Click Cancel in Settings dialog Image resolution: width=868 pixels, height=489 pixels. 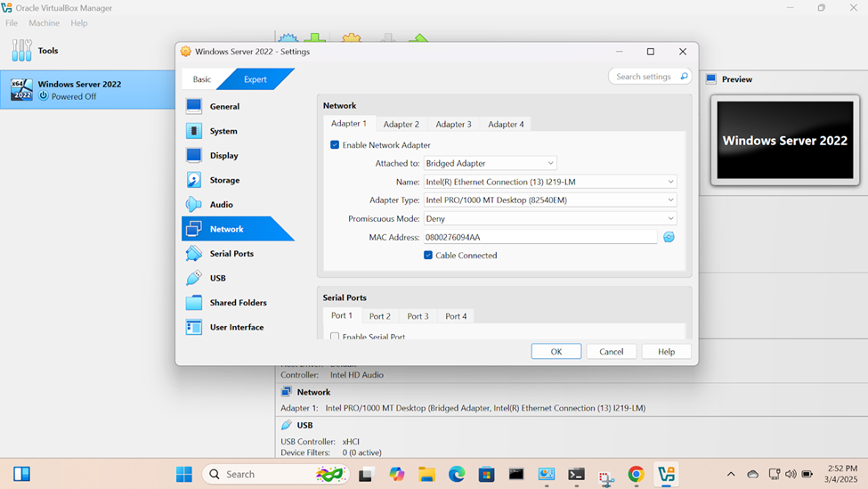pyautogui.click(x=611, y=352)
